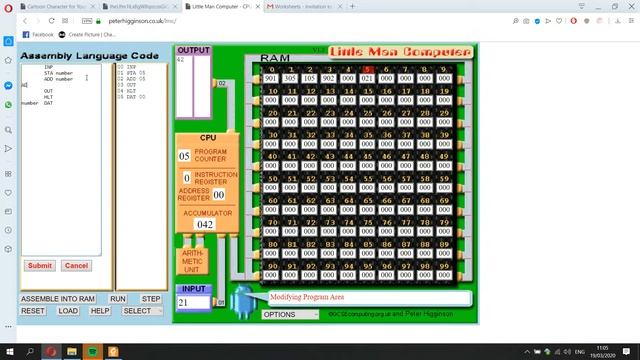The image size is (640, 360).
Task: Click the snapshot camera icon in address bar
Action: click(x=526, y=21)
